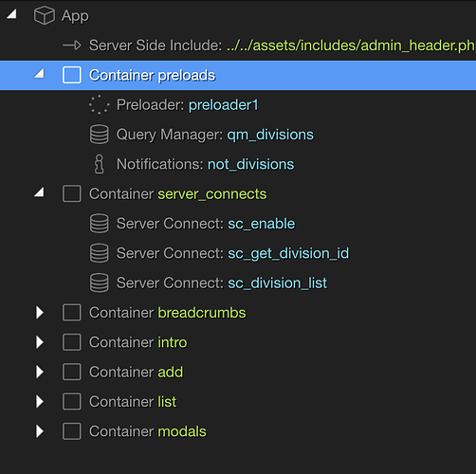Click the preloader1 spinner icon
Viewport: 476px width, 474px height.
[100, 104]
